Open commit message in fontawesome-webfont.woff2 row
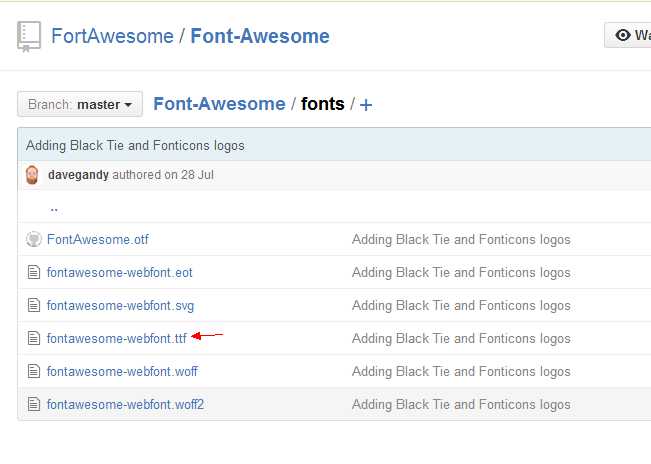The image size is (651, 464). 461,404
